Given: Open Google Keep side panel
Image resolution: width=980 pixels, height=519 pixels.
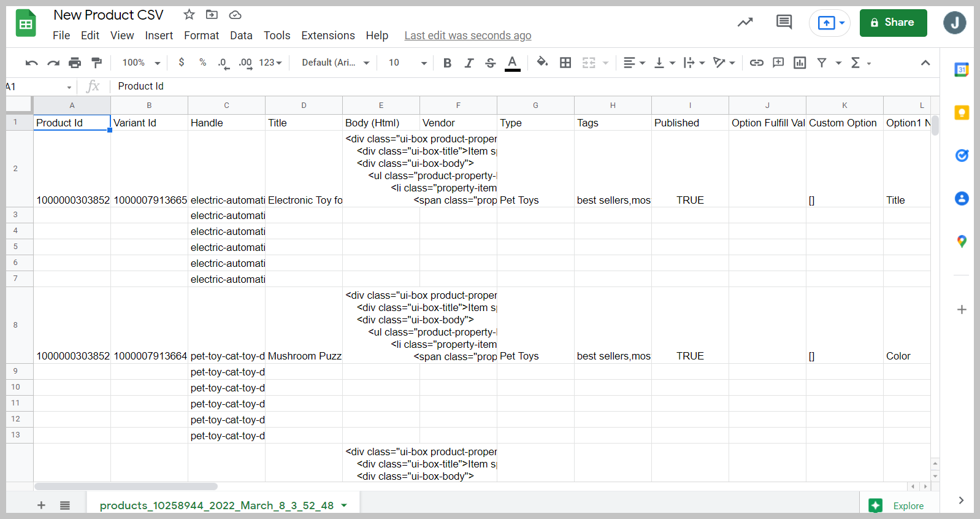Looking at the screenshot, I should pos(962,113).
